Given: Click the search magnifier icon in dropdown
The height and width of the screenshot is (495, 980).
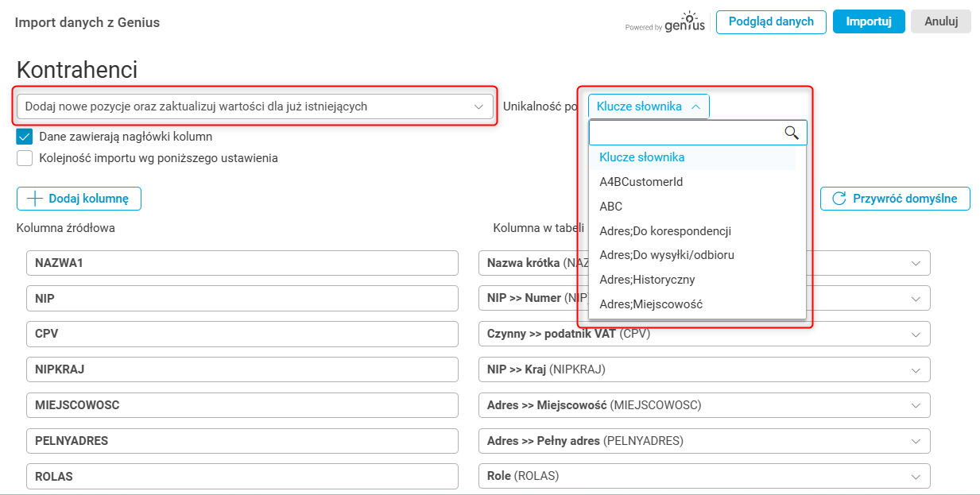Looking at the screenshot, I should point(792,133).
